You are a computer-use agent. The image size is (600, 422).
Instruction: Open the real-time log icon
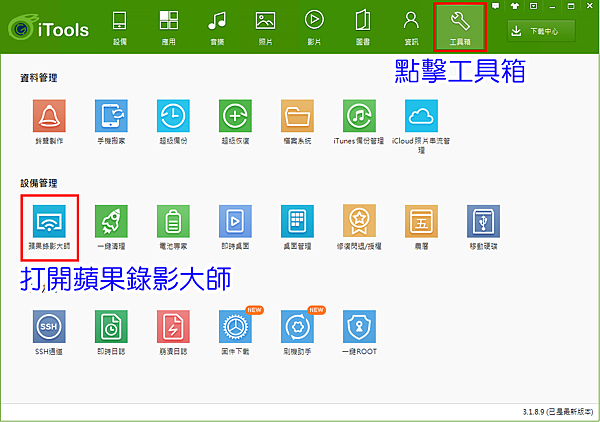click(111, 326)
